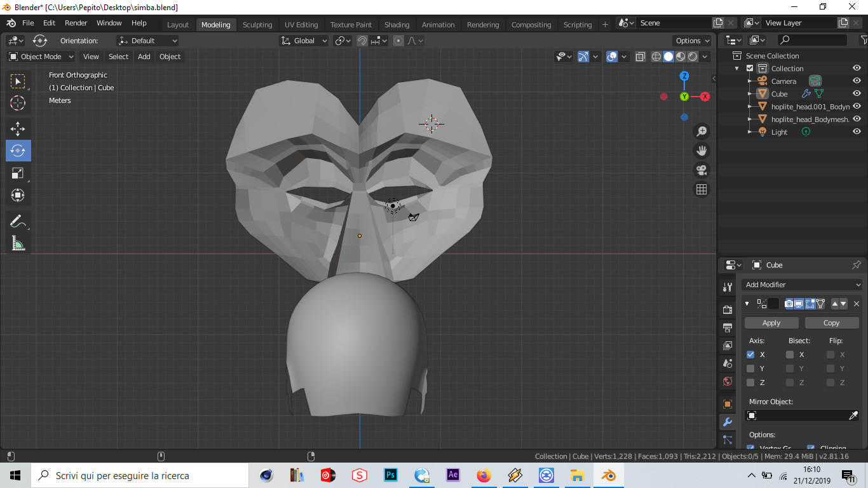The height and width of the screenshot is (488, 868).
Task: Open the Render properties tab
Action: click(728, 309)
